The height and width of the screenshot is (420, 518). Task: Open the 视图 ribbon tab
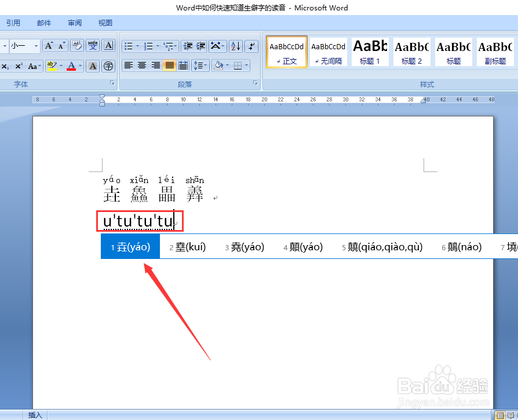[x=105, y=23]
